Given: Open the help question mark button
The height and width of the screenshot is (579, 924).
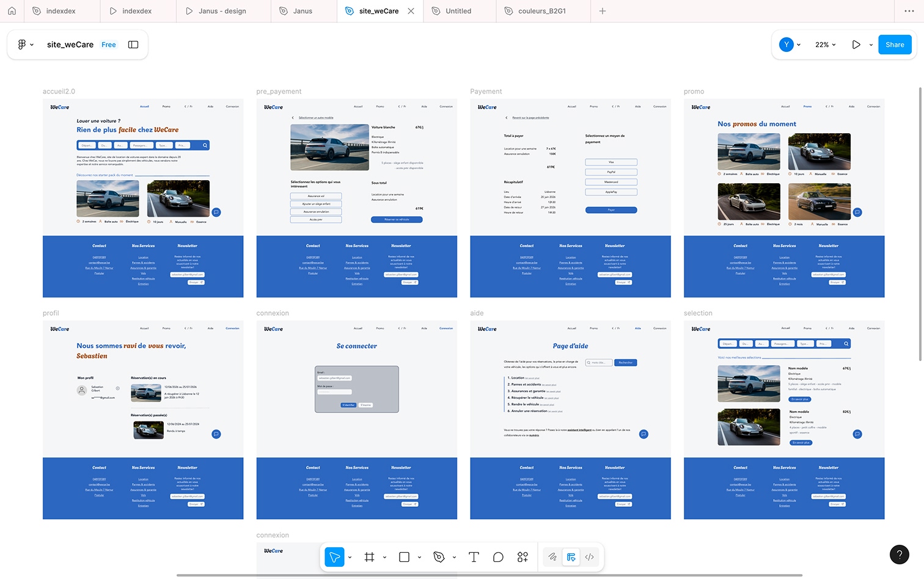Looking at the screenshot, I should tap(899, 555).
